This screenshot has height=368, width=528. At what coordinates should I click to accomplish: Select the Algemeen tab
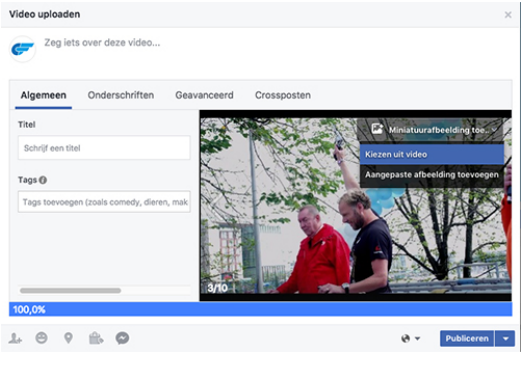click(43, 95)
